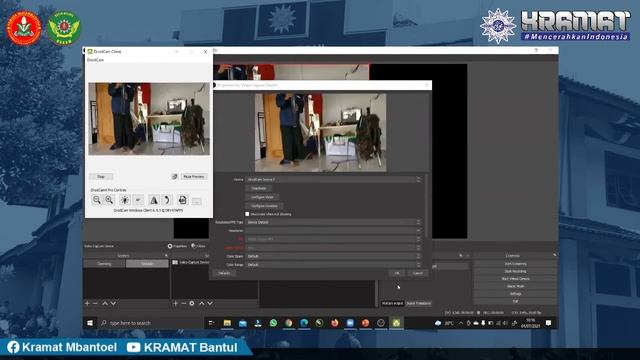
Task: Select the Video Capture Device source row
Action: pyautogui.click(x=191, y=262)
